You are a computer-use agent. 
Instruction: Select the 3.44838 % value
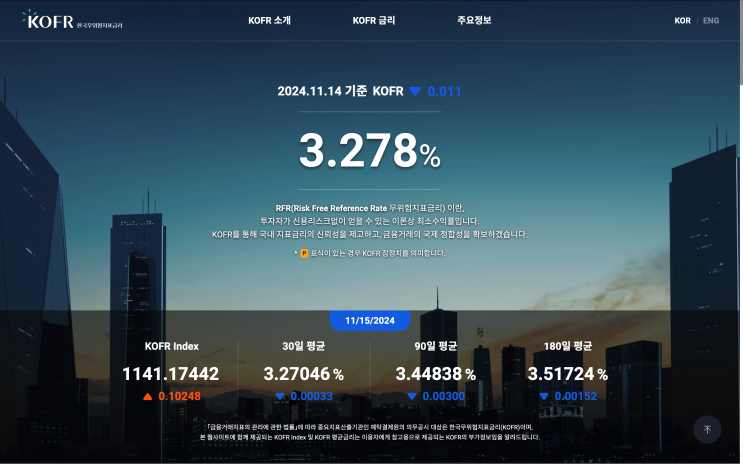point(436,374)
